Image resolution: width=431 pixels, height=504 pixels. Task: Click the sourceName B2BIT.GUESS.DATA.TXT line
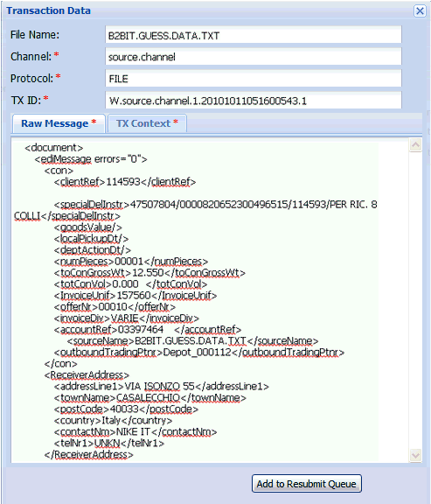192,340
